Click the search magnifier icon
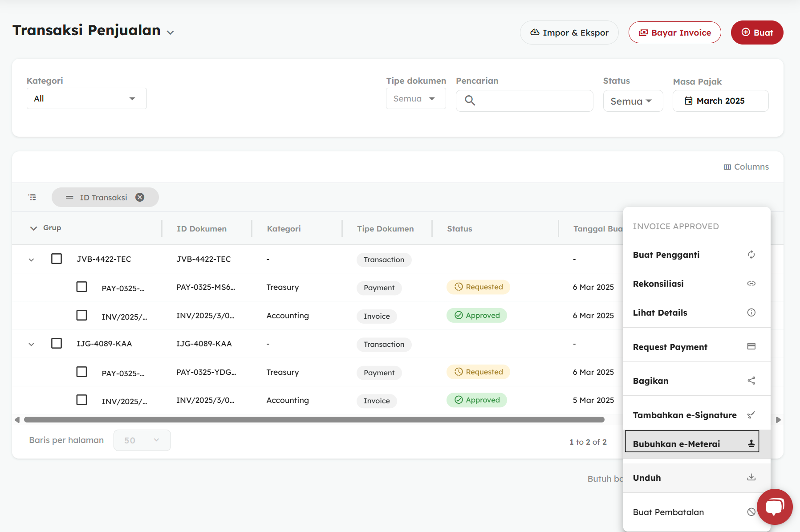The height and width of the screenshot is (532, 800). click(x=470, y=101)
